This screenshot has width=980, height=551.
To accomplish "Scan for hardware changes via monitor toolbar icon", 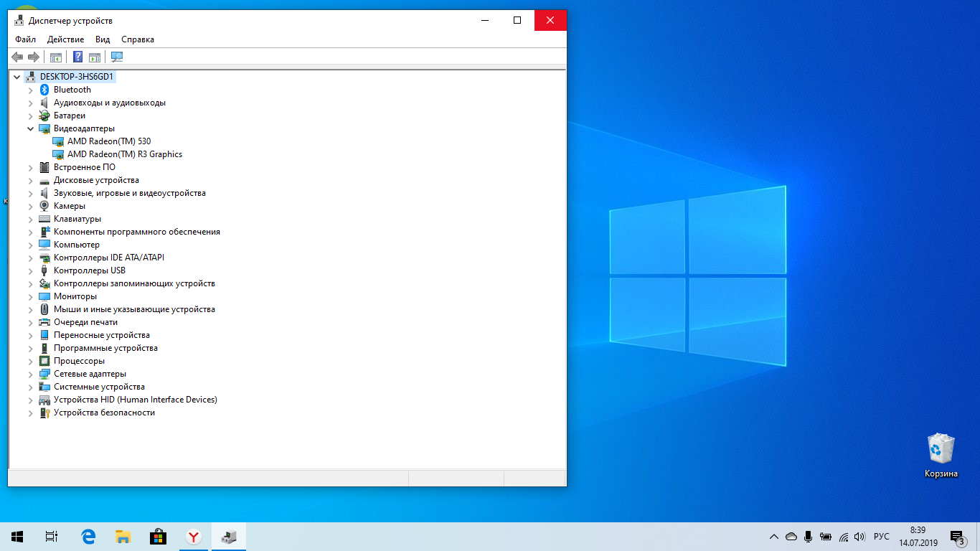I will click(117, 57).
